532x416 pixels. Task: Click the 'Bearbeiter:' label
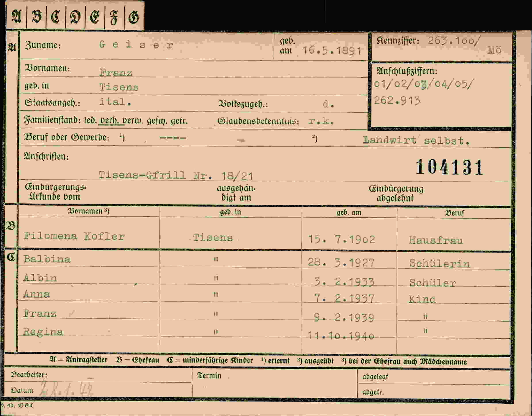pos(29,375)
